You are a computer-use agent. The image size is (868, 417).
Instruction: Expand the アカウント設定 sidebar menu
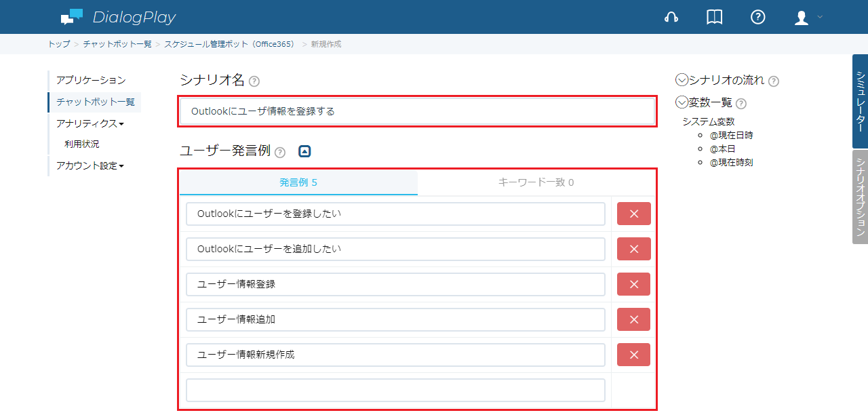pos(90,165)
